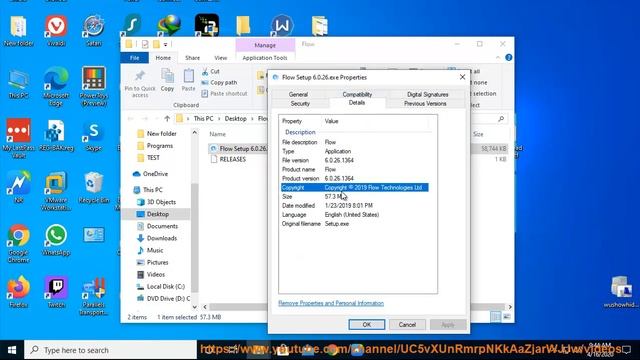Open the PowerToys (Preview) desktop shortcut
Image resolution: width=640 pixels, height=360 pixels.
93,86
